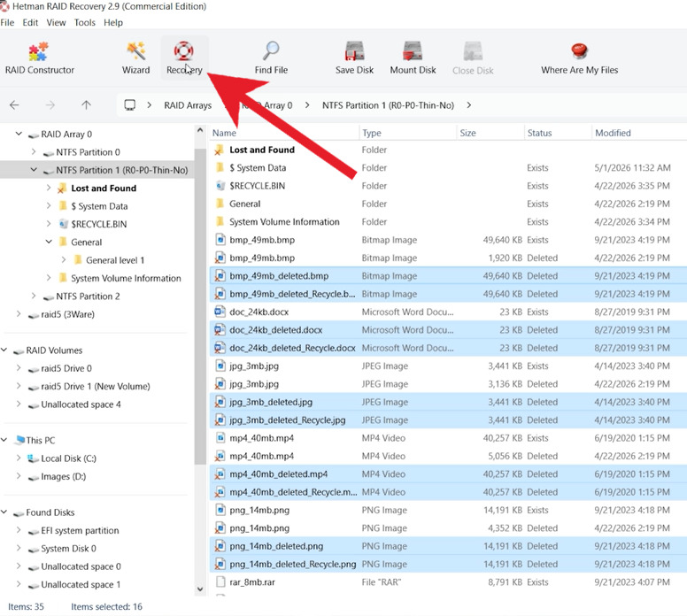Collapse the RAID Array 0 tree node

(x=19, y=134)
